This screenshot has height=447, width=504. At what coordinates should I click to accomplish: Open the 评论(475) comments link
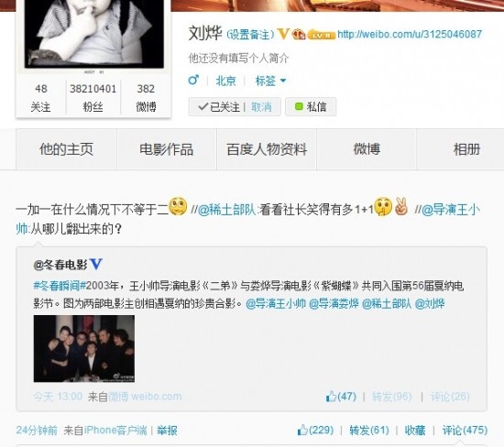(465, 430)
